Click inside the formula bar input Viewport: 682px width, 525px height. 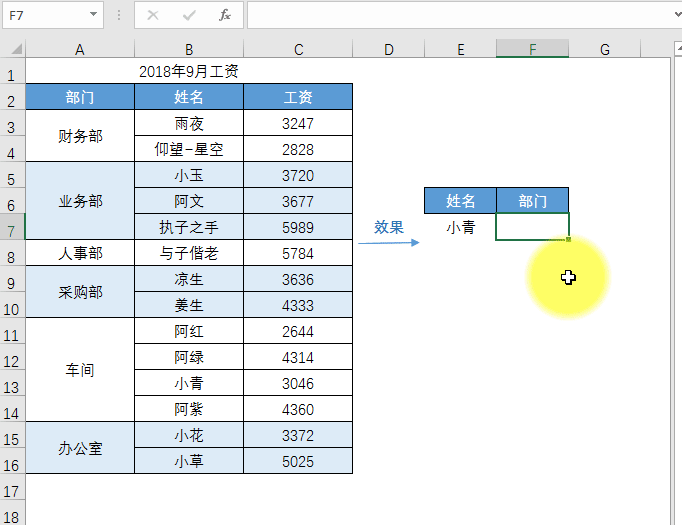(459, 15)
